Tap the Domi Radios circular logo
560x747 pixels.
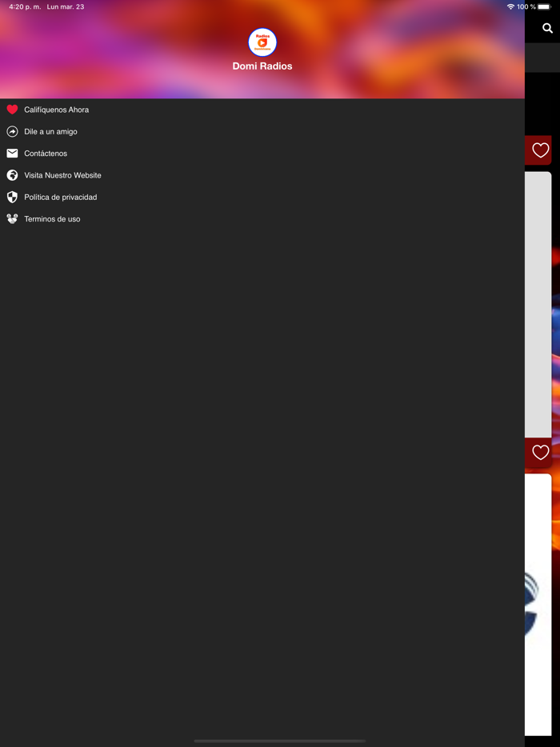point(262,42)
